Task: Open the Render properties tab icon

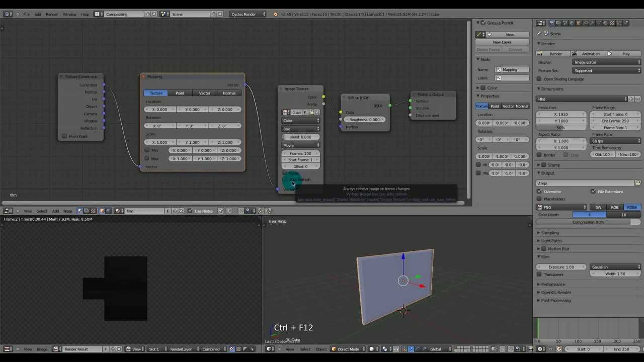Action: pos(552,23)
